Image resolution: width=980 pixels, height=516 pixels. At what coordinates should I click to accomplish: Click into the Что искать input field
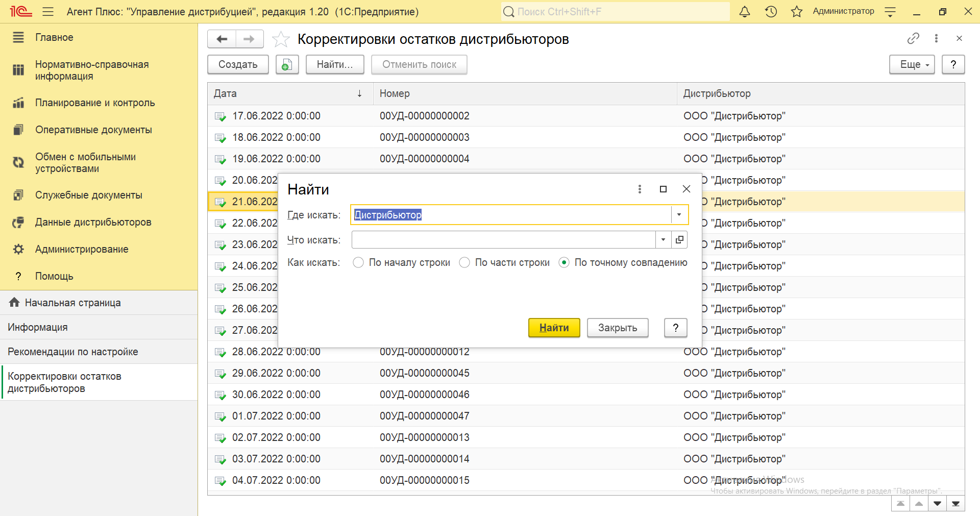[x=504, y=239]
